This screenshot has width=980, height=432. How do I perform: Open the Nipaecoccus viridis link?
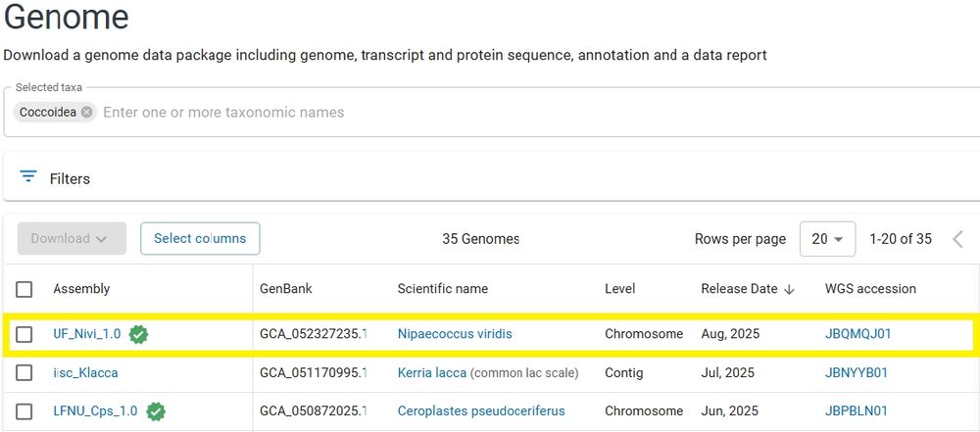[x=455, y=334]
